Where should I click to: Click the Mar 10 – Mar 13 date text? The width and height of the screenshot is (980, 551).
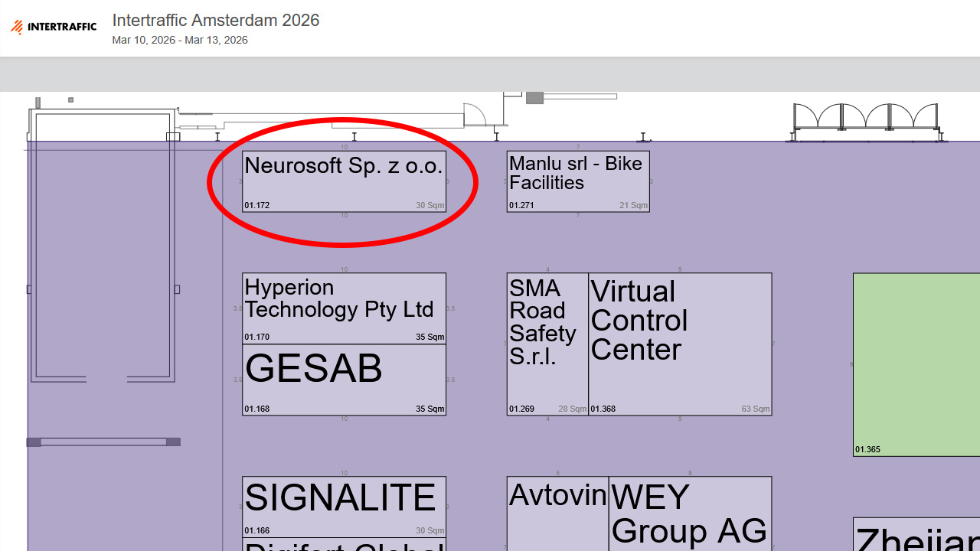coord(180,41)
